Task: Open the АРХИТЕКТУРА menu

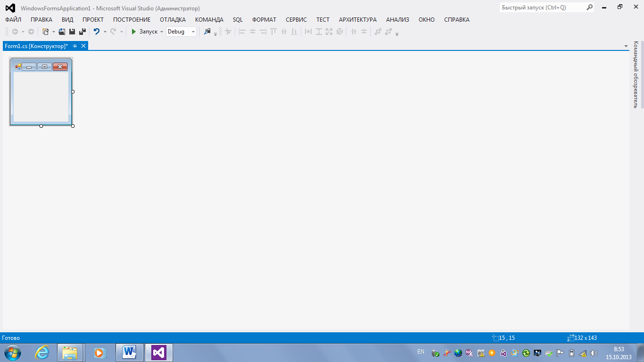Action: [x=358, y=20]
